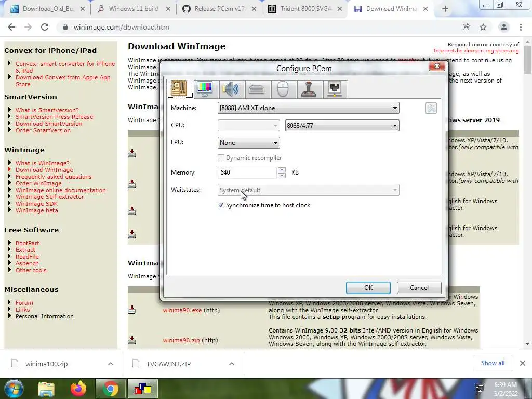
Task: Open the FPU None dropdown
Action: (249, 143)
